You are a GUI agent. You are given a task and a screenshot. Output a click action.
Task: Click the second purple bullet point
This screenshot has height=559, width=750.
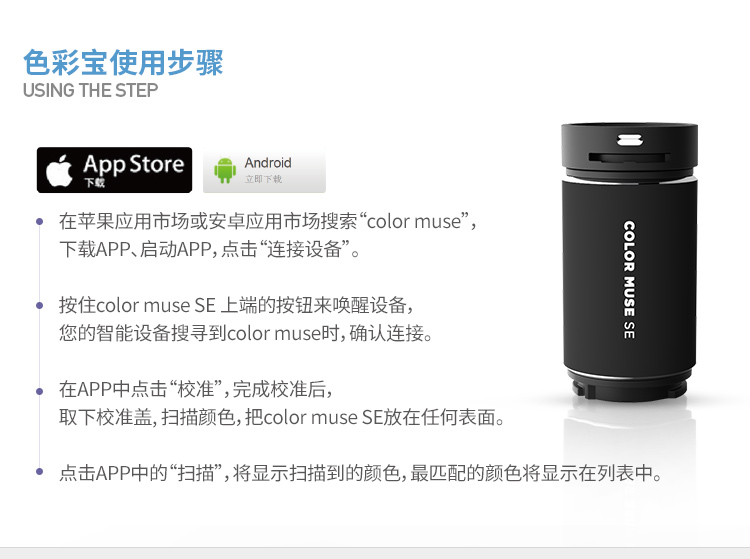click(40, 305)
